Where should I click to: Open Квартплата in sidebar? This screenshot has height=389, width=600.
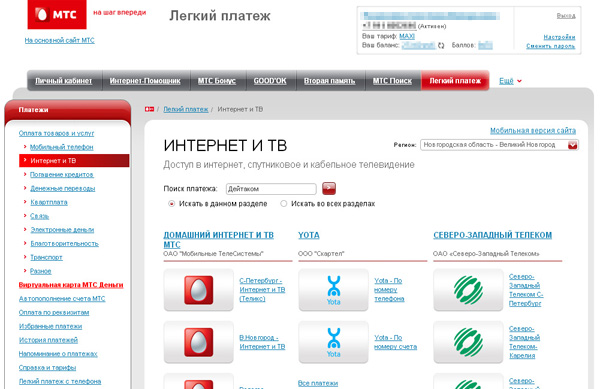click(x=49, y=202)
